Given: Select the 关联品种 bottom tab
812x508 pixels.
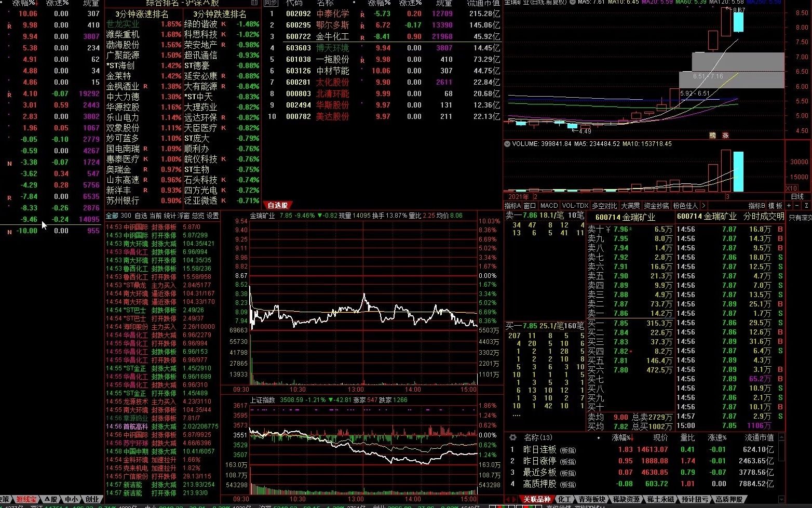Looking at the screenshot, I should [536, 500].
